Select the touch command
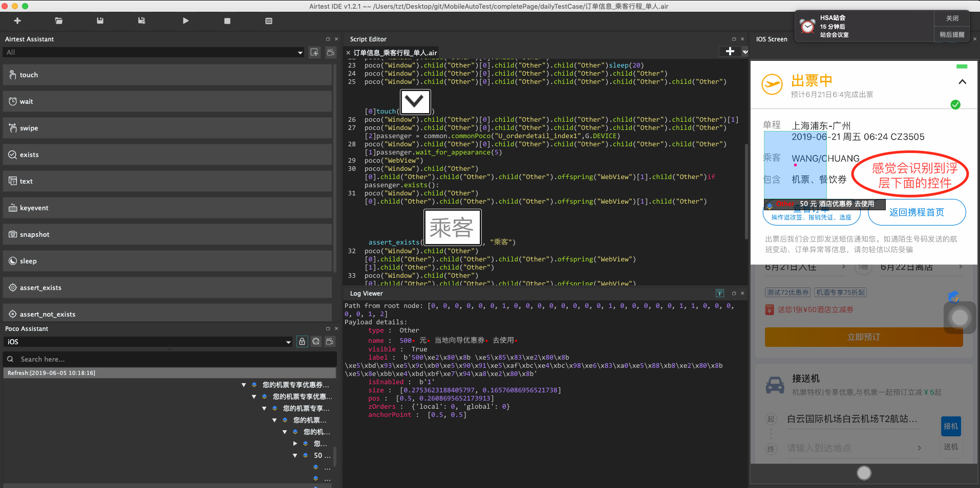Viewport: 980px width, 488px height. 167,75
